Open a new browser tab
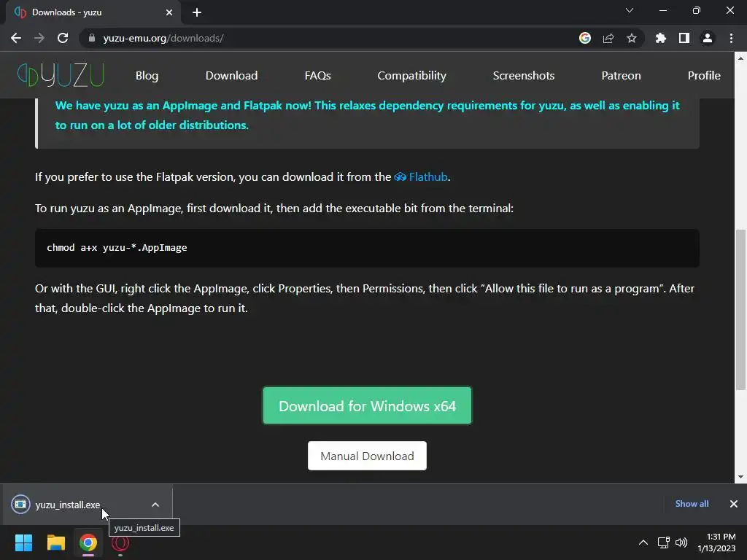Viewport: 747px width, 560px height. pos(197,12)
